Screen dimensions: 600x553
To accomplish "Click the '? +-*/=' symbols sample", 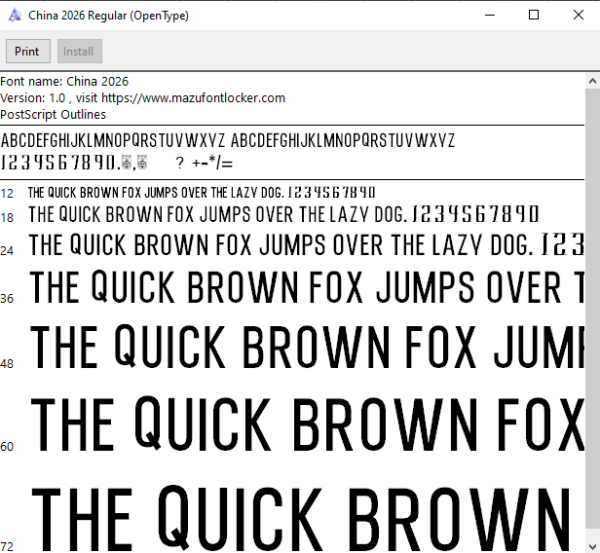I will coord(204,163).
